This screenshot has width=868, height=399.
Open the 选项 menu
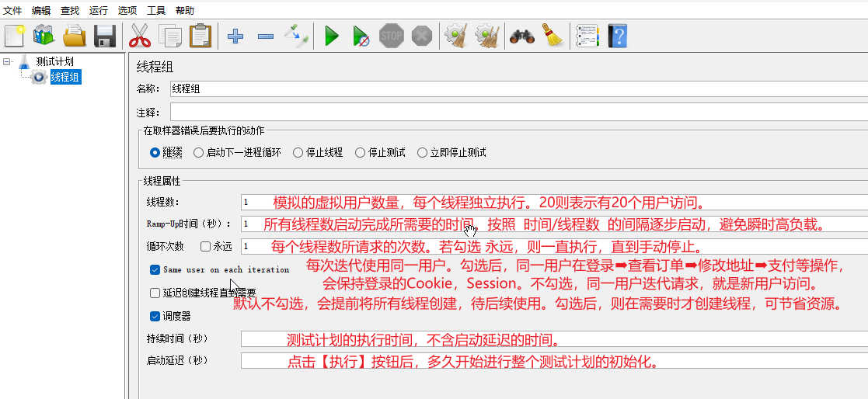coord(128,11)
